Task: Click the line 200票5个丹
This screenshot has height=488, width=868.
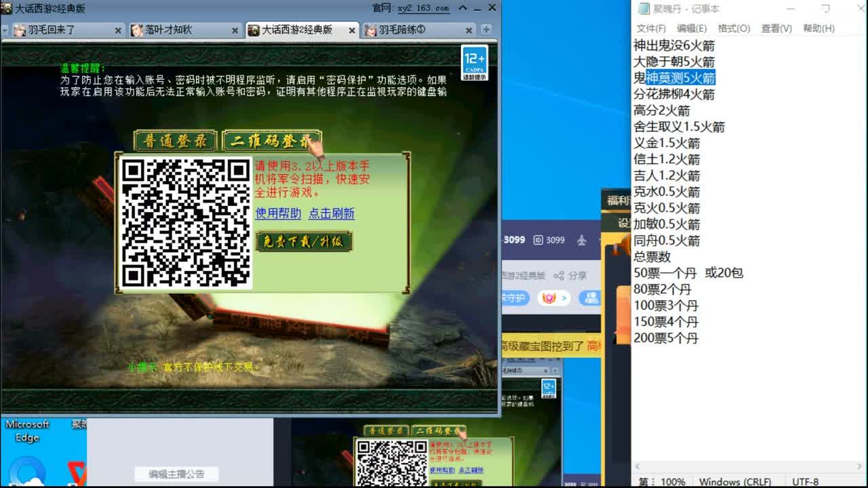Action: (666, 338)
